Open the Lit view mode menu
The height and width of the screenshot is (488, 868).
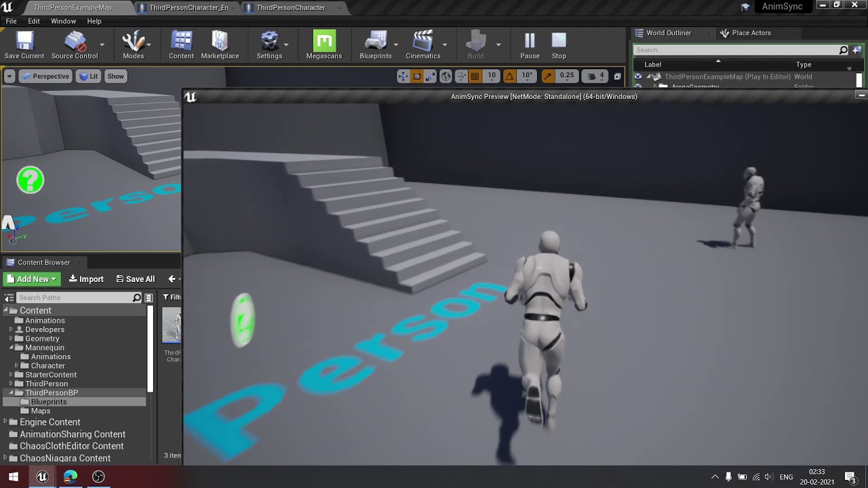coord(88,77)
